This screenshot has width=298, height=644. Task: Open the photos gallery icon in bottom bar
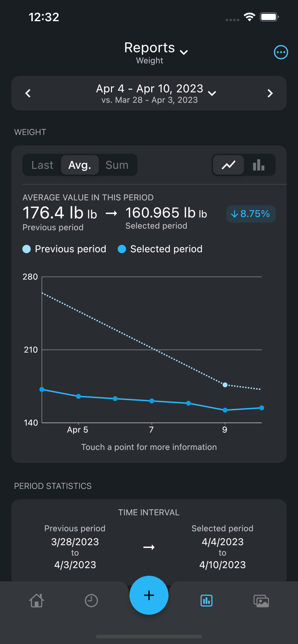pos(261,601)
